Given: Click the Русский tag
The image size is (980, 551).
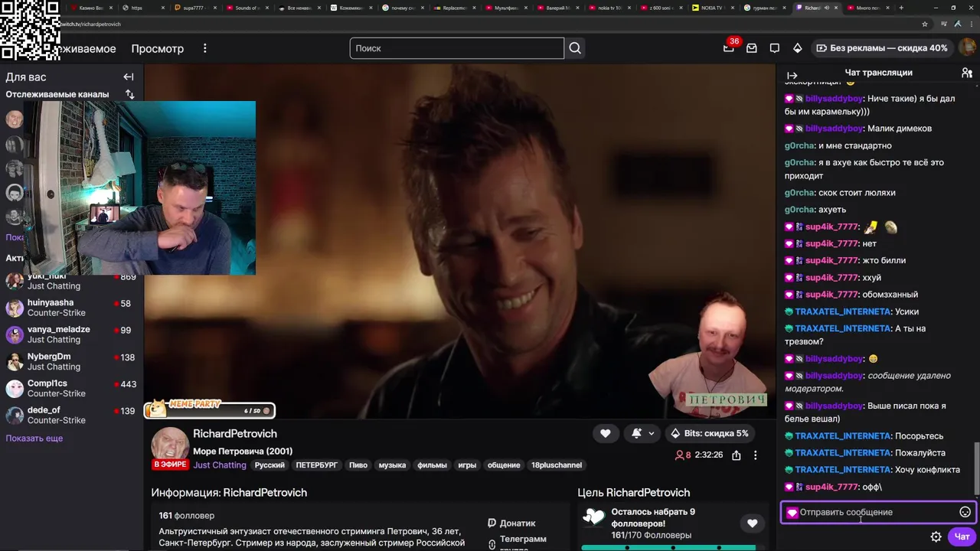Looking at the screenshot, I should tap(269, 465).
